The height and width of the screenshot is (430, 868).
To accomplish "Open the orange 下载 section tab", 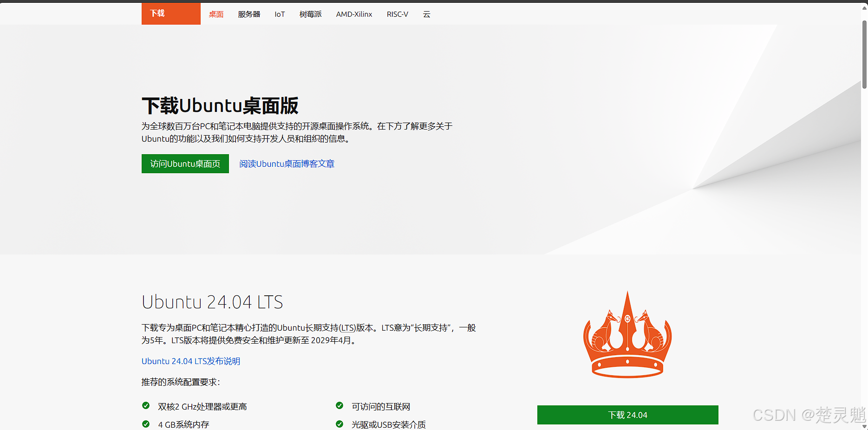I will point(171,13).
